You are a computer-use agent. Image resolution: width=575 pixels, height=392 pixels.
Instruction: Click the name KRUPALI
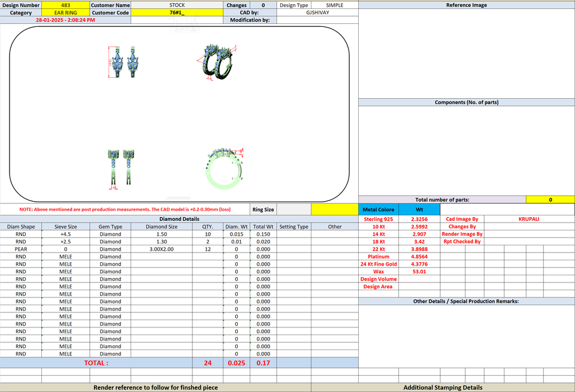(x=529, y=219)
